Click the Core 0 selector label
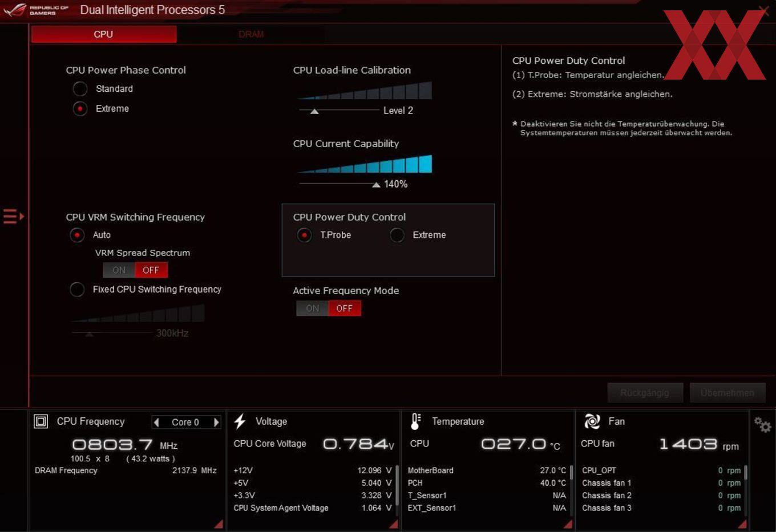This screenshot has height=532, width=776. [x=185, y=423]
